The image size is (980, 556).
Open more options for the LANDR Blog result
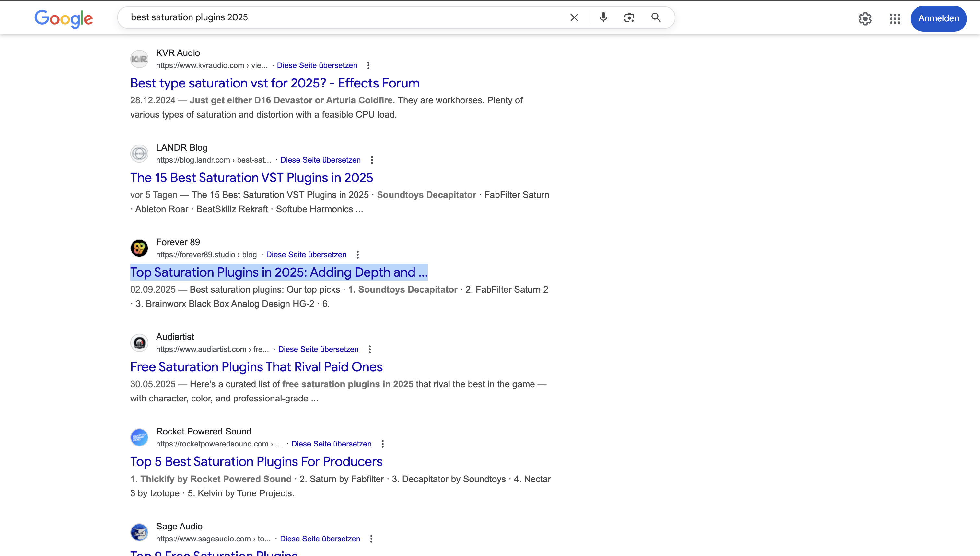click(372, 160)
